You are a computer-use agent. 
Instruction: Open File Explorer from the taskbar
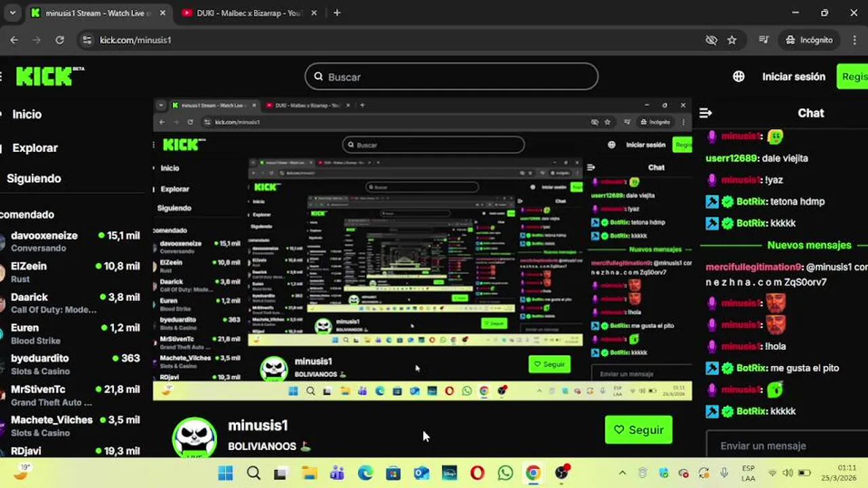(x=309, y=473)
